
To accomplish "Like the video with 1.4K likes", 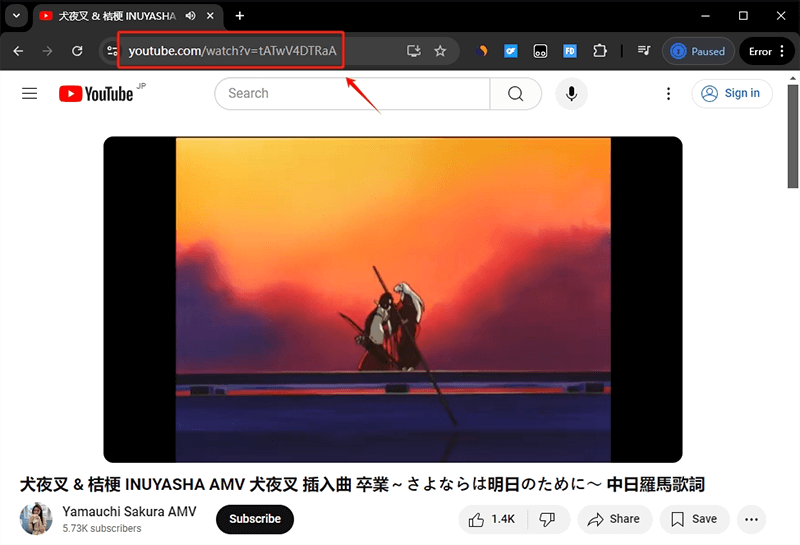I will tap(492, 519).
